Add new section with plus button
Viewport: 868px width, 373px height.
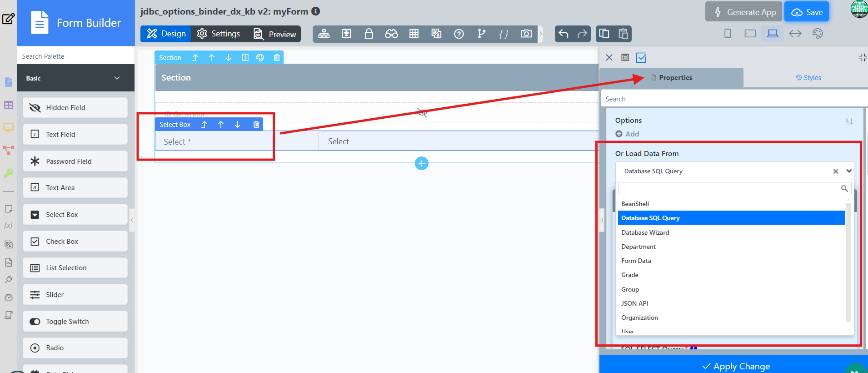(421, 163)
